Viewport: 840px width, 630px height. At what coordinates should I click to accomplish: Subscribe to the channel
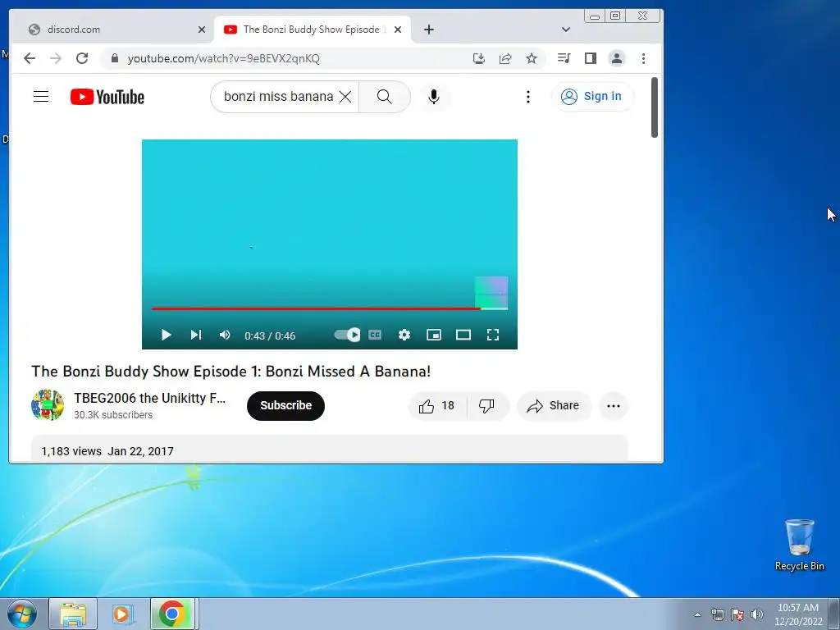point(285,405)
